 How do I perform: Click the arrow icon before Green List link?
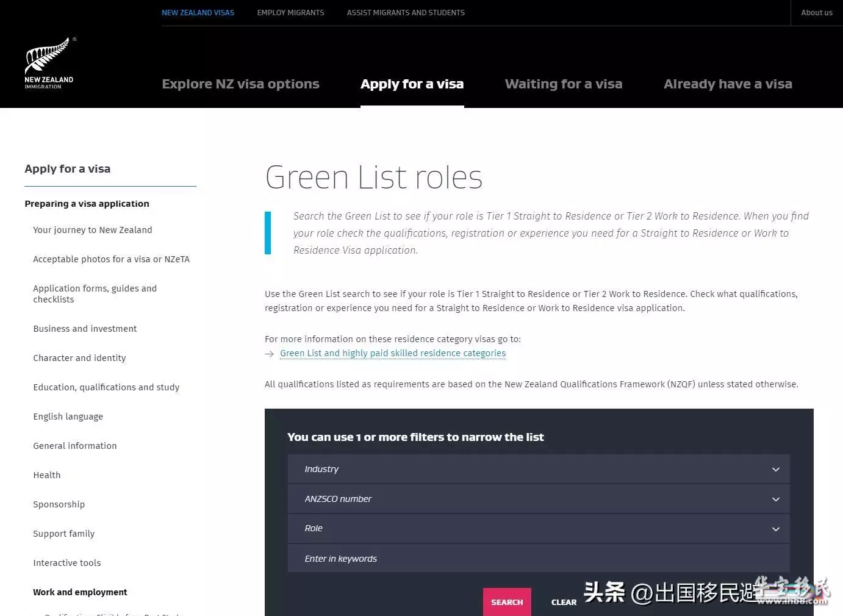tap(269, 354)
